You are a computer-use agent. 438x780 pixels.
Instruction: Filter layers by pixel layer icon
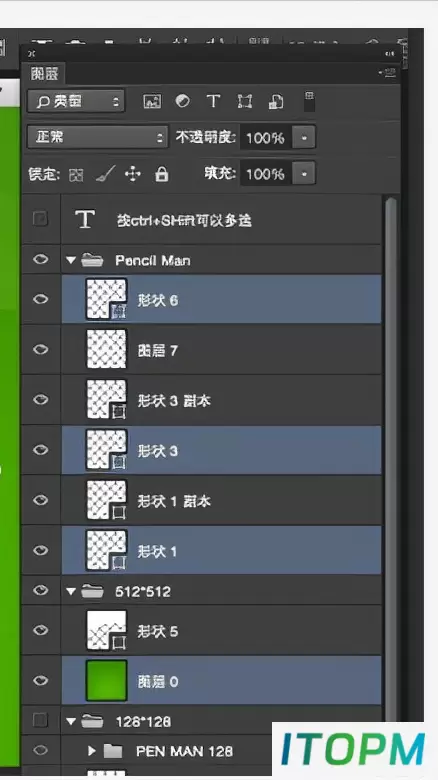[152, 101]
